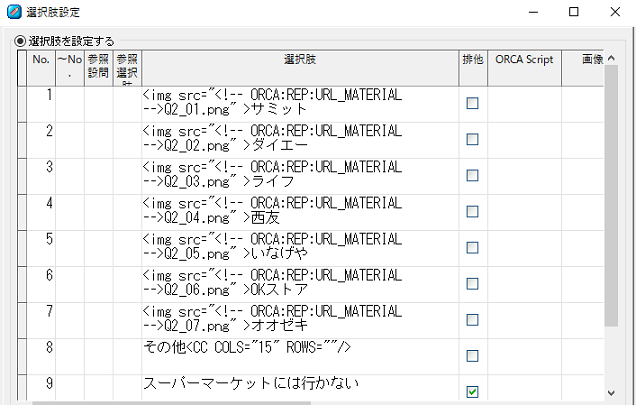Maximize the 選択肢設定 window
This screenshot has width=636, height=405.
click(574, 12)
